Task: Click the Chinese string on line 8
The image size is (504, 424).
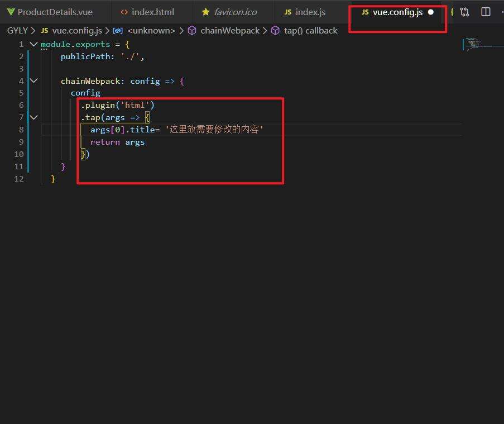Action: 214,130
